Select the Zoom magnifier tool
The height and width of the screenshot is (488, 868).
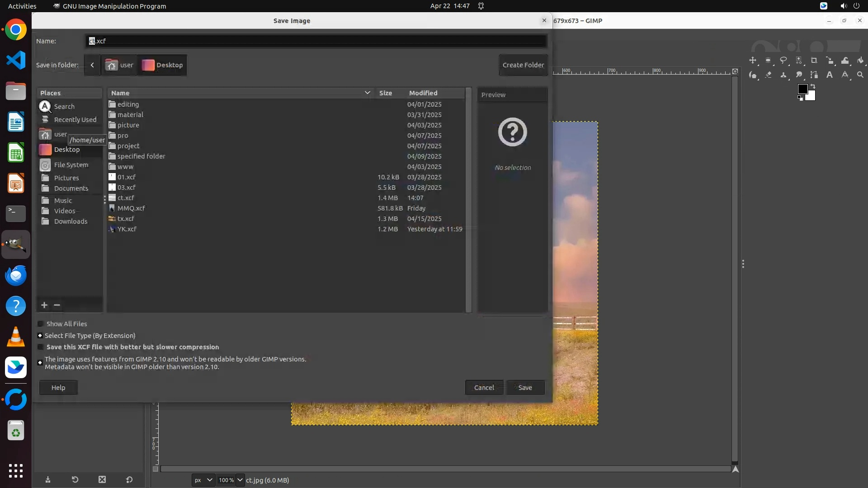[860, 75]
